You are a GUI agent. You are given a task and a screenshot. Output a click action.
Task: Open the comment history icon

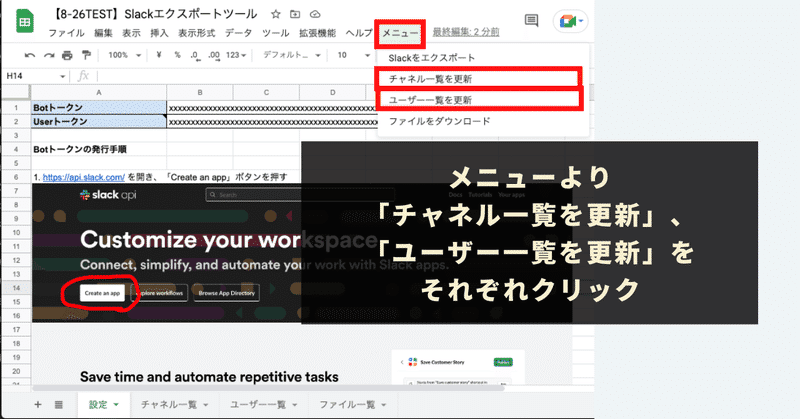[x=531, y=20]
